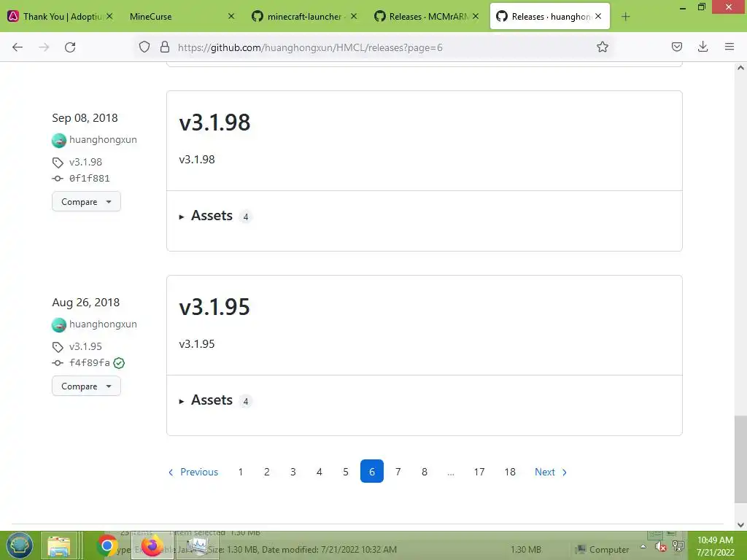The height and width of the screenshot is (560, 747).
Task: Open the v3.1.98 release title link
Action: tap(214, 122)
